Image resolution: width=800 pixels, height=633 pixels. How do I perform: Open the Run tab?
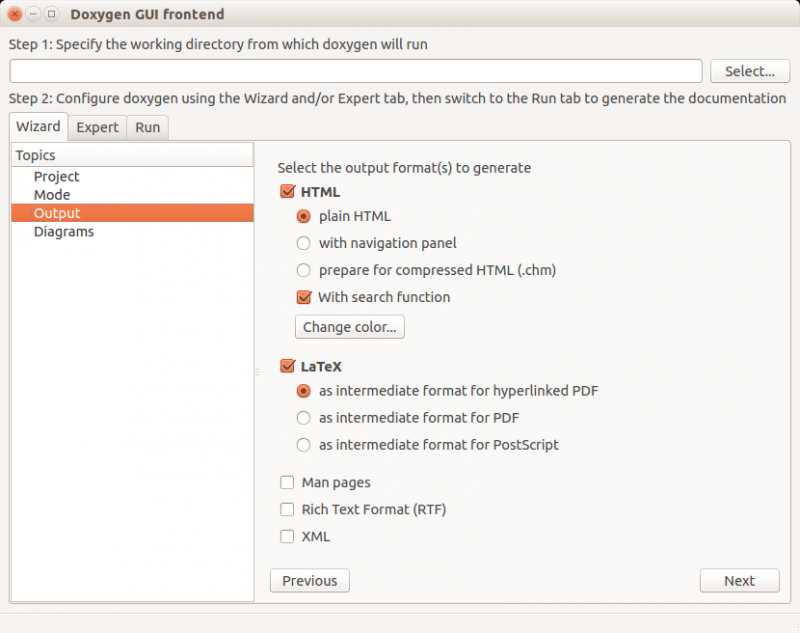pos(148,128)
